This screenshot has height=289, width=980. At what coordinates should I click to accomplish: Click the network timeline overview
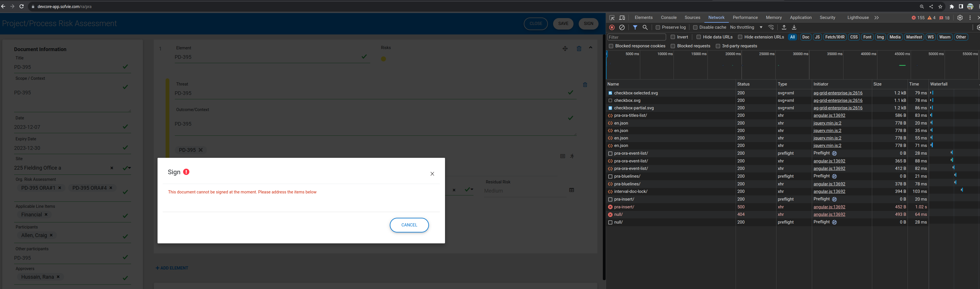[x=793, y=65]
